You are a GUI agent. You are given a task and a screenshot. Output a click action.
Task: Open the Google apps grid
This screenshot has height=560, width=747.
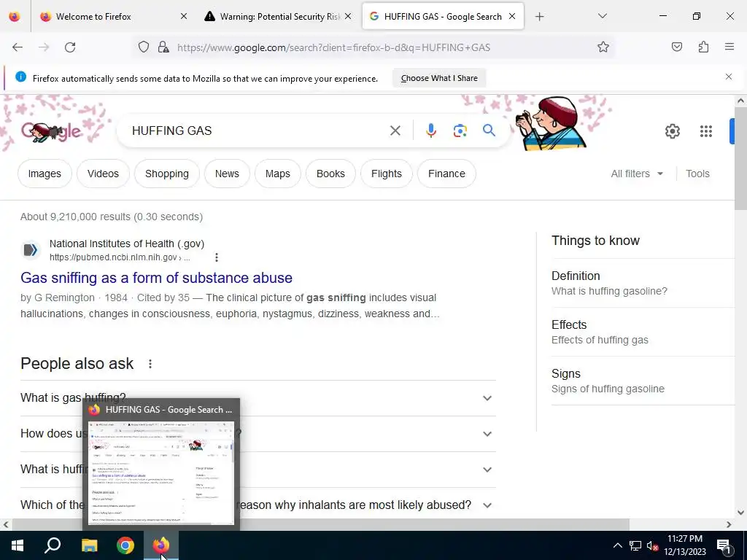pos(706,131)
